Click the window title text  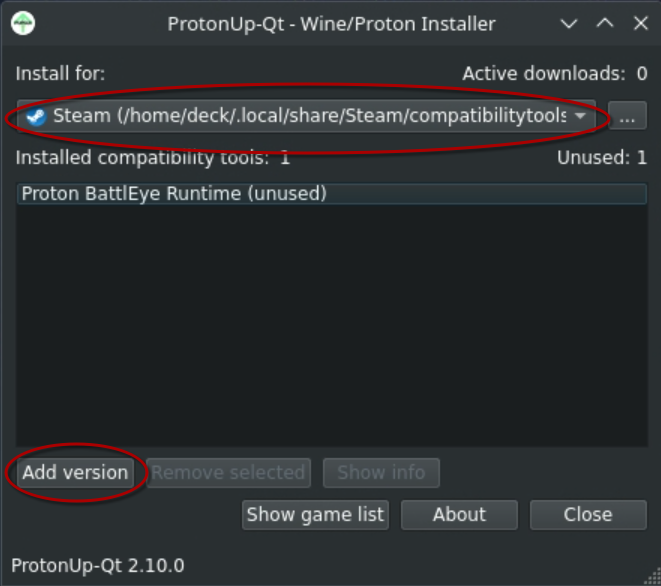tap(331, 23)
